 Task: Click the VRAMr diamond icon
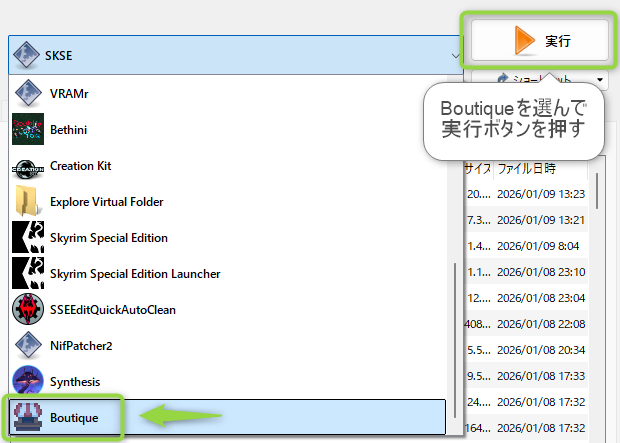pyautogui.click(x=25, y=93)
